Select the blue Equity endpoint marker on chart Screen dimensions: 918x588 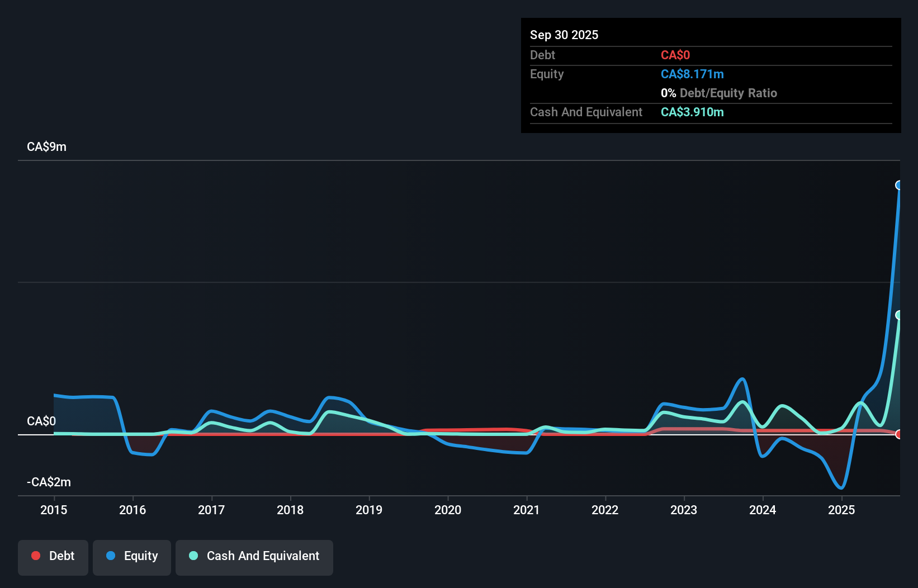click(x=899, y=184)
